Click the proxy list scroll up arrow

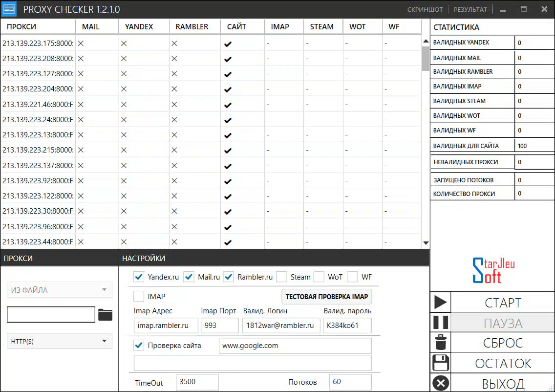tap(426, 41)
